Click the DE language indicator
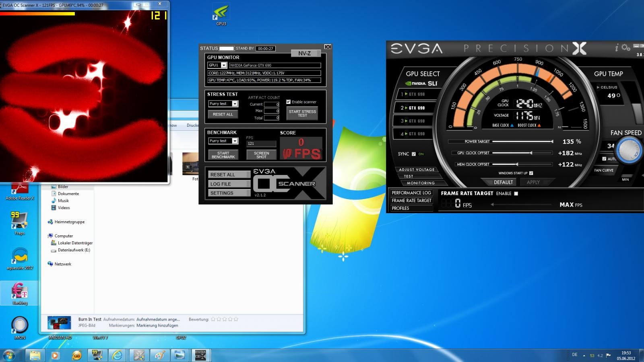This screenshot has width=644, height=362. [x=575, y=355]
